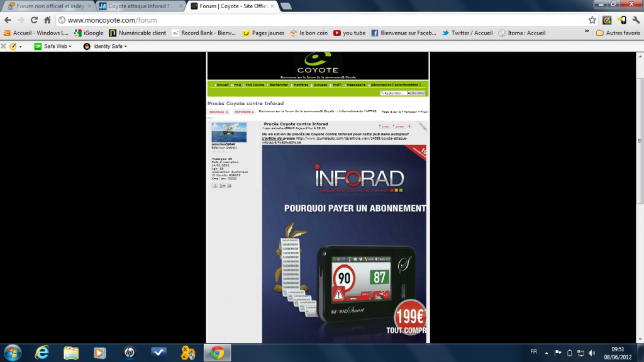Reload the page with the refresh icon
The image size is (644, 362).
(x=34, y=20)
